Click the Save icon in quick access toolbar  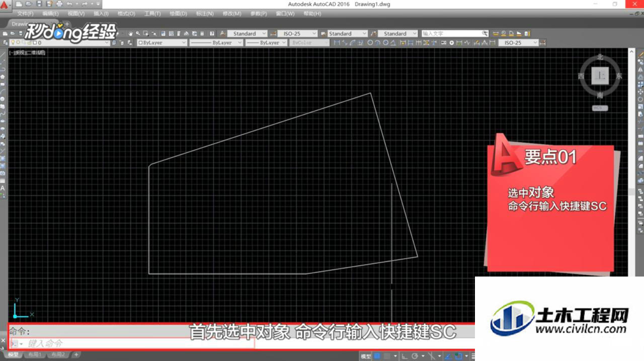click(x=39, y=4)
